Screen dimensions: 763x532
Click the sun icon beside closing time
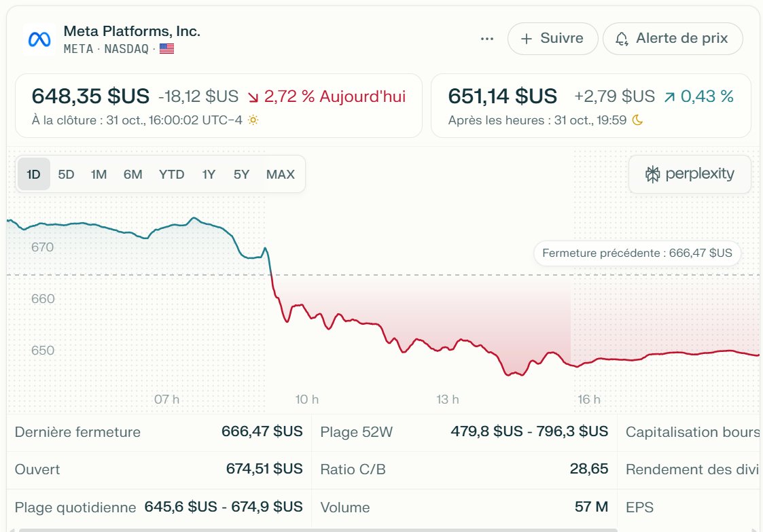pos(253,120)
